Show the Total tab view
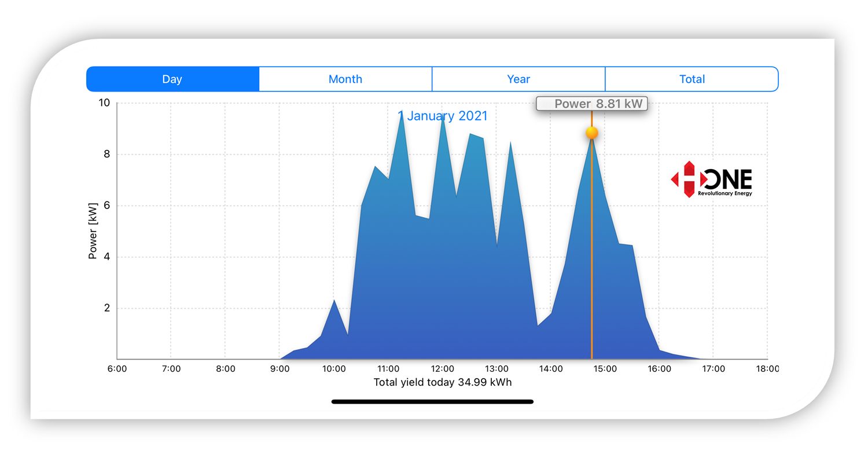The image size is (868, 450). 692,79
